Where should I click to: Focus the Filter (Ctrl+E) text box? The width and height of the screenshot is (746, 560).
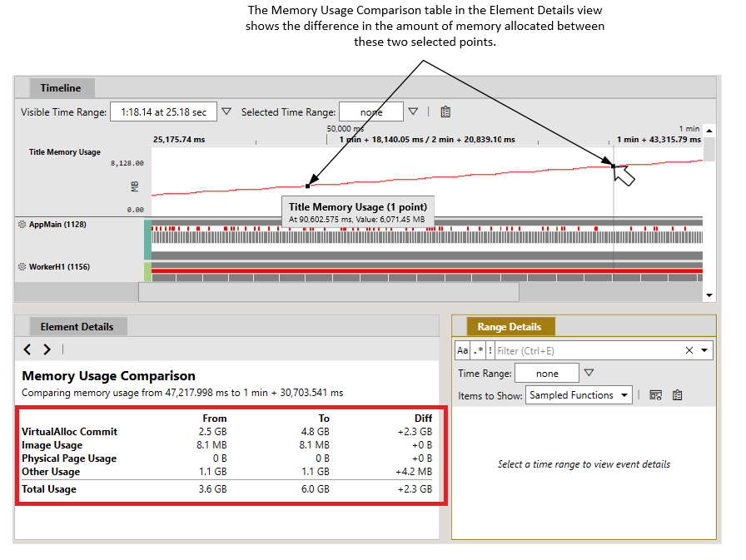[x=588, y=351]
